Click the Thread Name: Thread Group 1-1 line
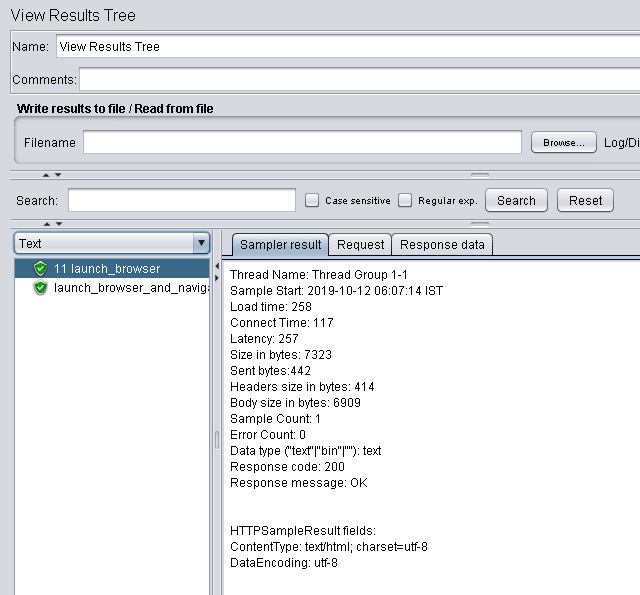This screenshot has height=595, width=640. coord(319,275)
